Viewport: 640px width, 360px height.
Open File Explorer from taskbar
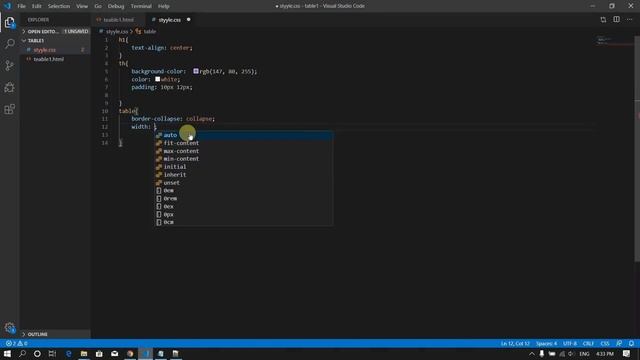(x=84, y=354)
